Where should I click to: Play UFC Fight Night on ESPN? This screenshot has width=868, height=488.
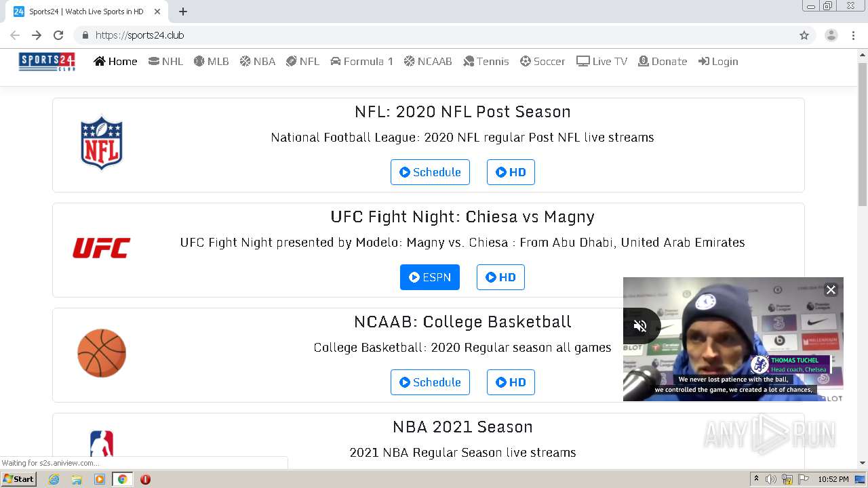(x=430, y=277)
